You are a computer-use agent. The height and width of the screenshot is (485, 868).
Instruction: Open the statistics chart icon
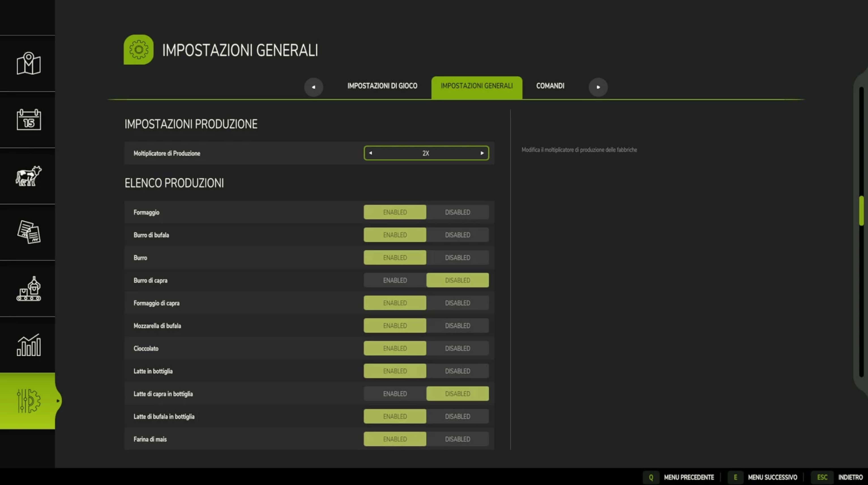coord(28,345)
